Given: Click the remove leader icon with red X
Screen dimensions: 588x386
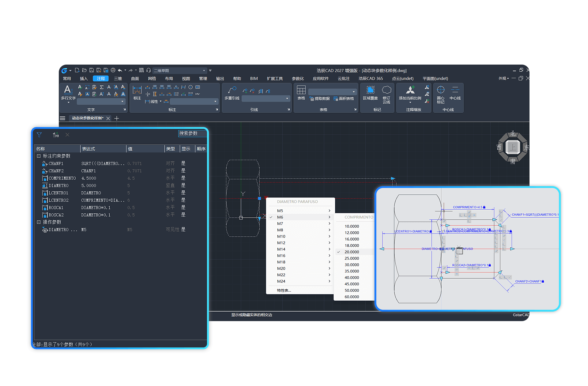Looking at the screenshot, I should pos(252,91).
